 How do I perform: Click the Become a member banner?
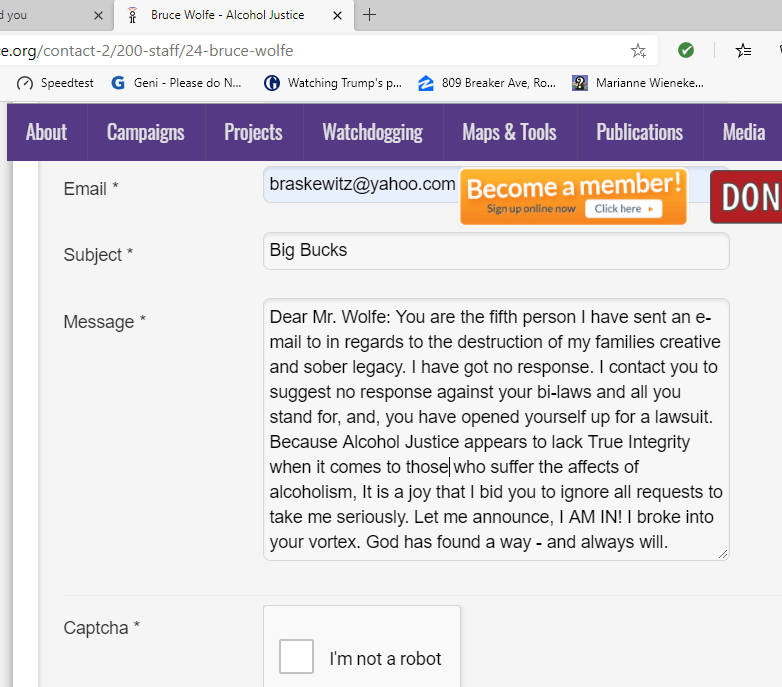(x=573, y=196)
